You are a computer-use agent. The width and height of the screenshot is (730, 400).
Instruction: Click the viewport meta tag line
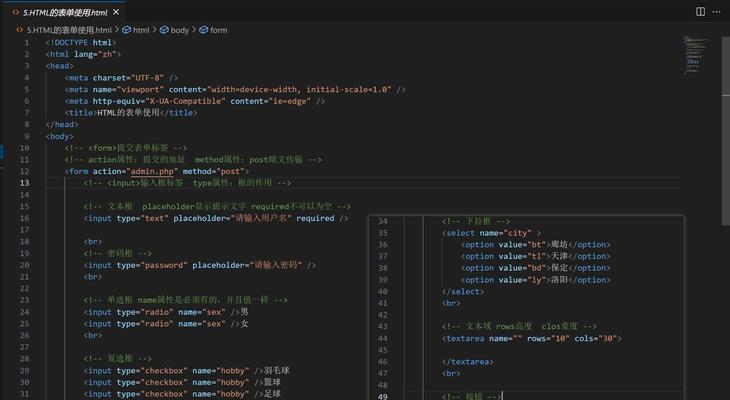(x=235, y=89)
